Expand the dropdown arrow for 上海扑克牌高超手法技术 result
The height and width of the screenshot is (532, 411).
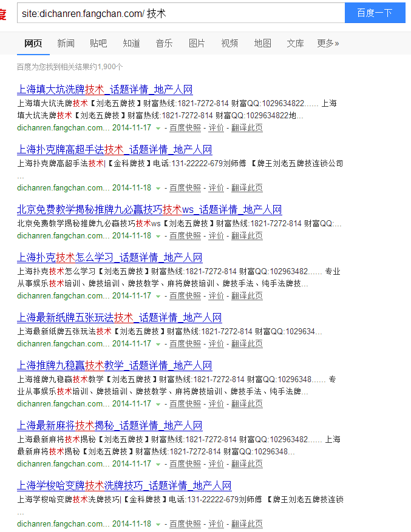pos(158,188)
